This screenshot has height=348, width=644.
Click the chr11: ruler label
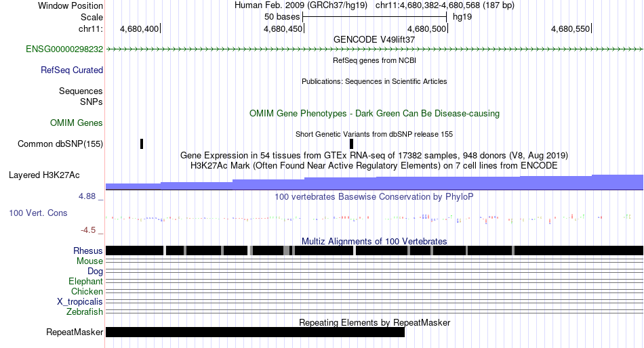point(91,28)
